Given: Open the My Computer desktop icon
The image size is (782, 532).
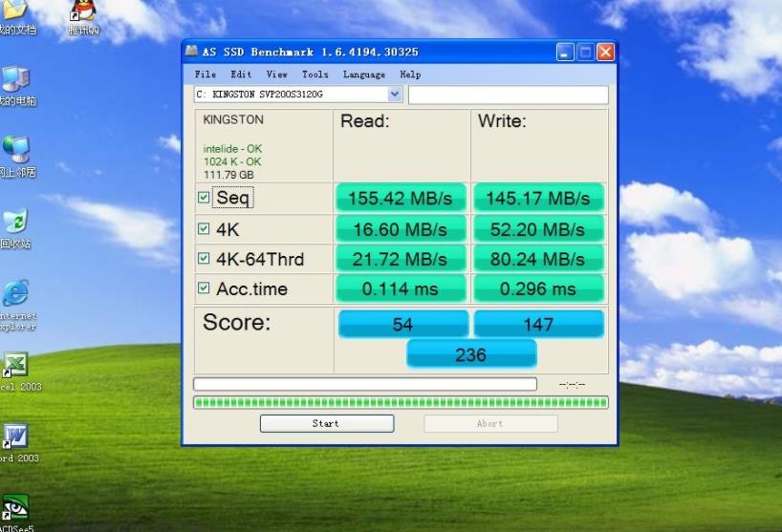Looking at the screenshot, I should (16, 82).
